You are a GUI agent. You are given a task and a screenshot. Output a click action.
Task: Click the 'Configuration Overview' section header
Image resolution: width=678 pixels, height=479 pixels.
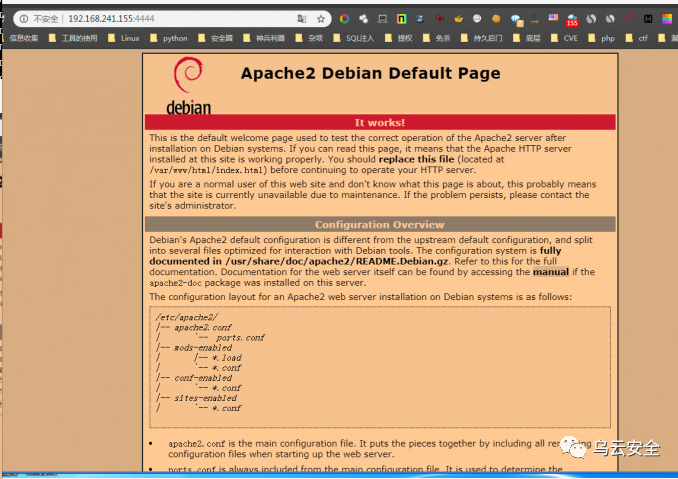(380, 224)
